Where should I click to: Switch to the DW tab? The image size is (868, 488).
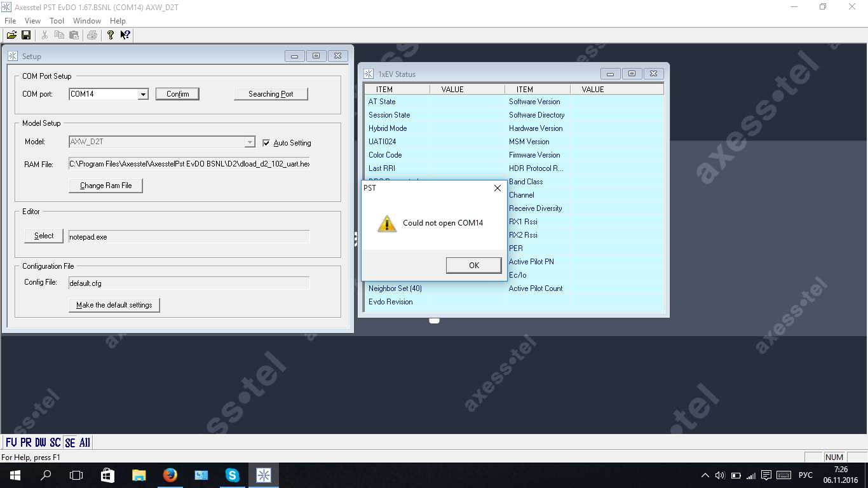[41, 442]
